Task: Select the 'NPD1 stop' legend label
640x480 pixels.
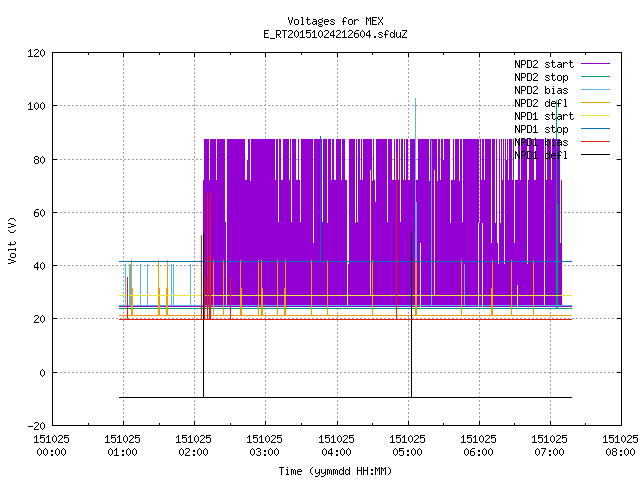Action: [x=541, y=129]
